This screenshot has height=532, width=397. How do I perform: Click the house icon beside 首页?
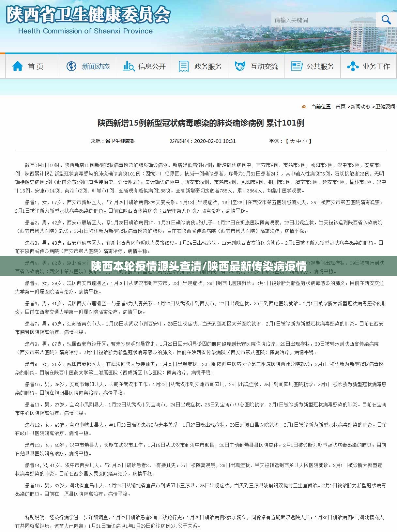18,66
